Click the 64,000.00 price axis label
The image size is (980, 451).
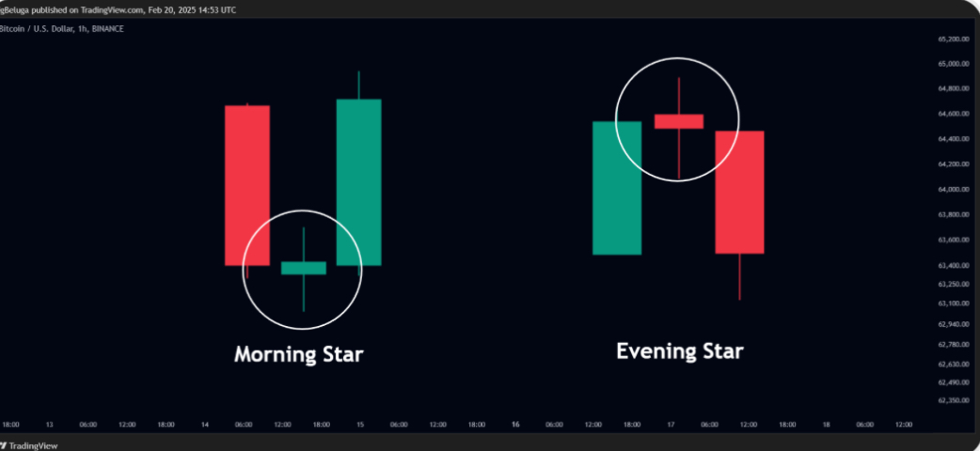click(953, 189)
